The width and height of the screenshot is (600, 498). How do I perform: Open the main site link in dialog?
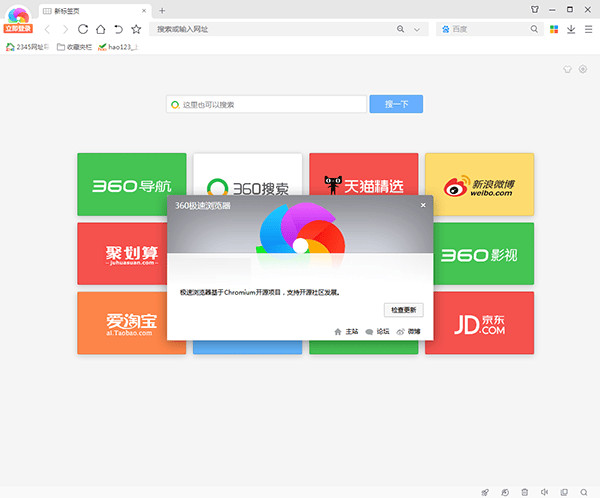click(x=346, y=331)
